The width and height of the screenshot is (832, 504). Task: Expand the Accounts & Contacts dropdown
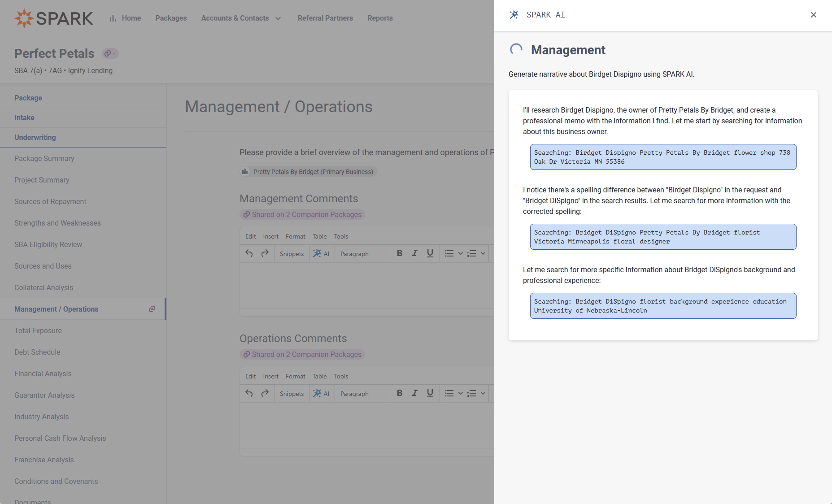coord(241,18)
